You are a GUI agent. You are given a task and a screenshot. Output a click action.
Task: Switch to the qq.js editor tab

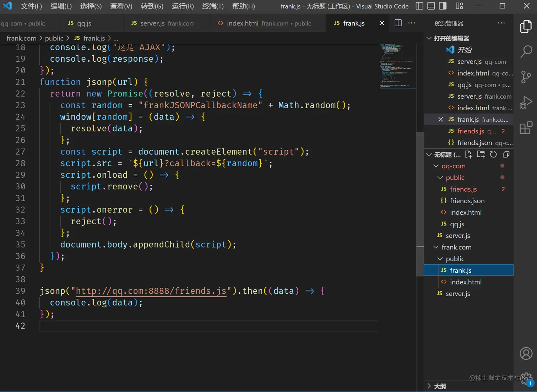(84, 23)
